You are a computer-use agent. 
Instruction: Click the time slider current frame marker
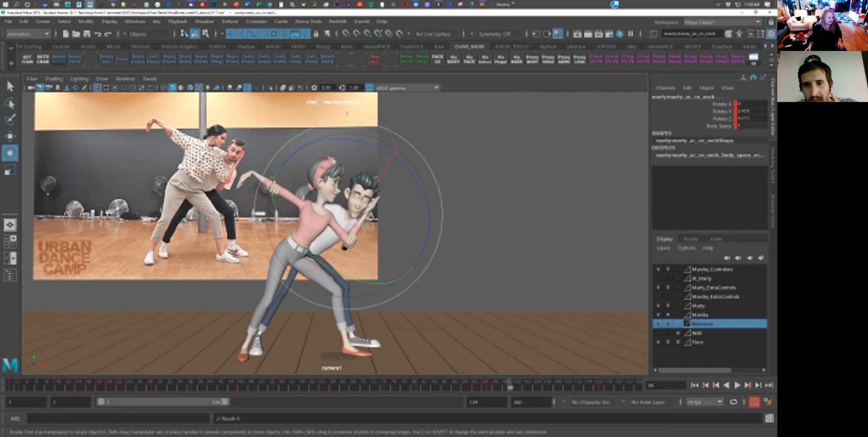pyautogui.click(x=510, y=385)
